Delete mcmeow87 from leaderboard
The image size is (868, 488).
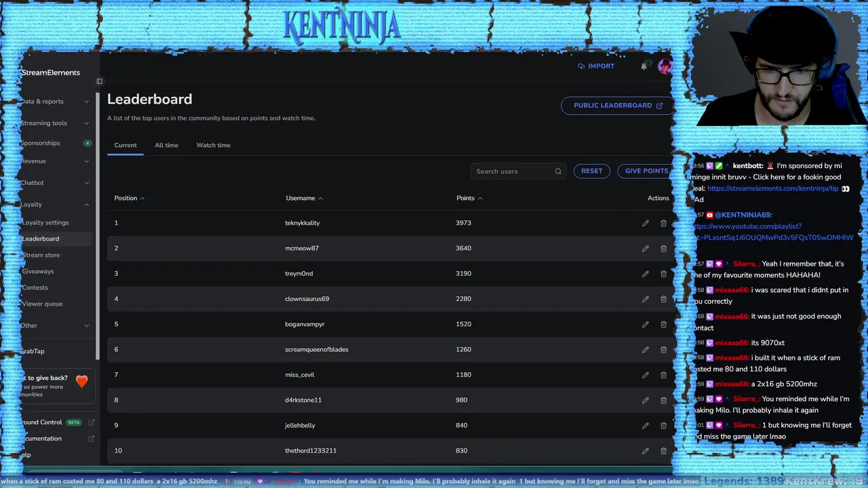663,248
